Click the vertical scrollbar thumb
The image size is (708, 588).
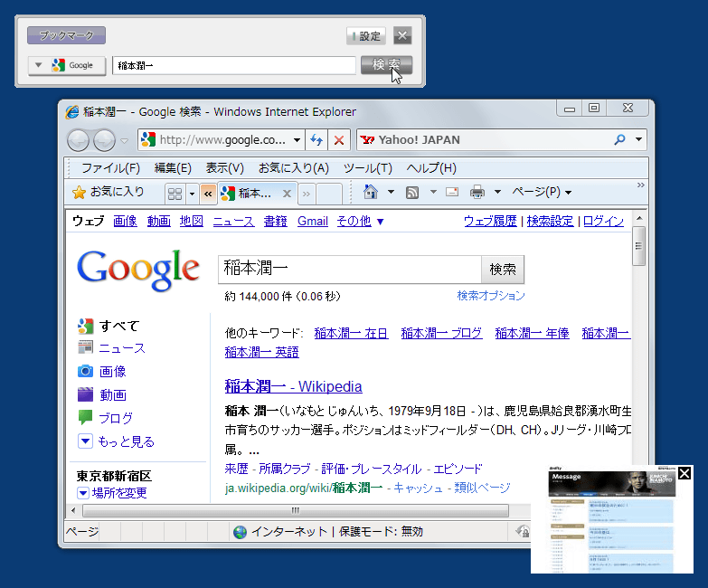(x=638, y=246)
